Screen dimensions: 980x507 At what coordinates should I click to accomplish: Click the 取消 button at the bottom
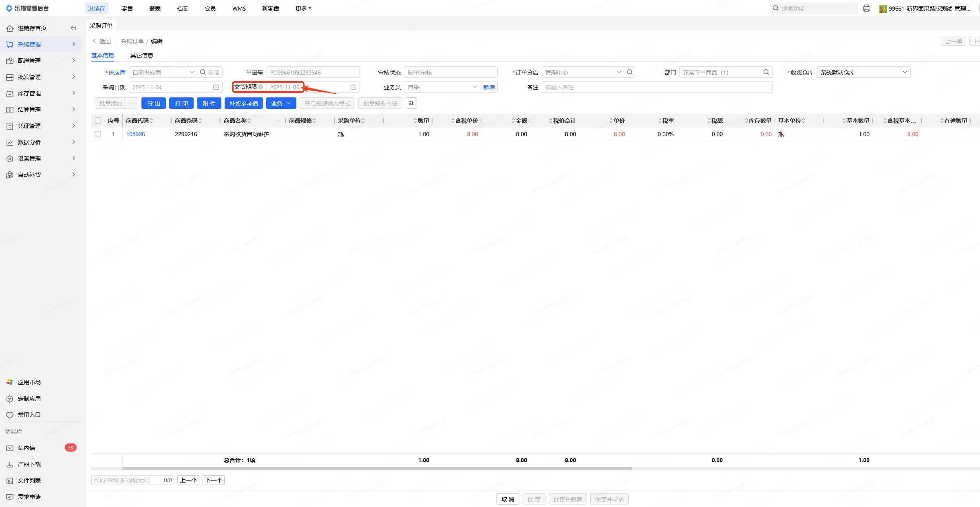click(x=508, y=499)
